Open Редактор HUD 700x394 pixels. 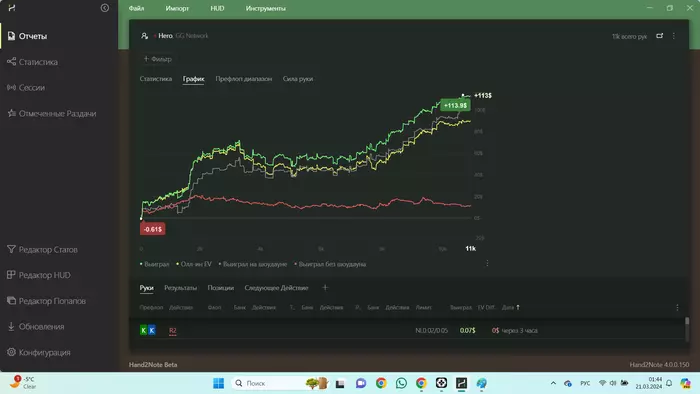[39, 275]
